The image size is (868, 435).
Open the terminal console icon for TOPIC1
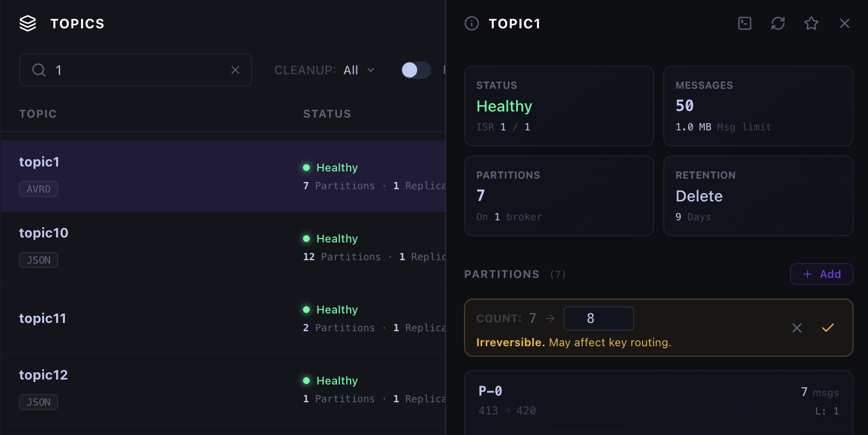[x=745, y=23]
